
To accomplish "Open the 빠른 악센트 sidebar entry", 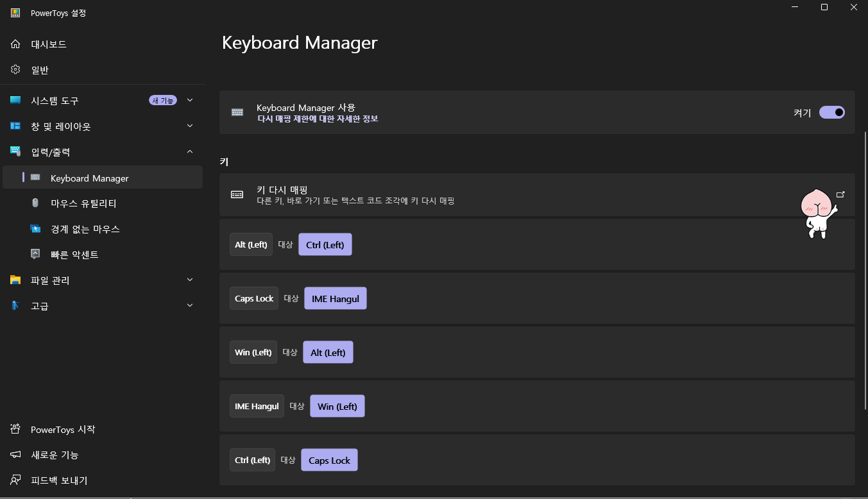I will point(103,255).
